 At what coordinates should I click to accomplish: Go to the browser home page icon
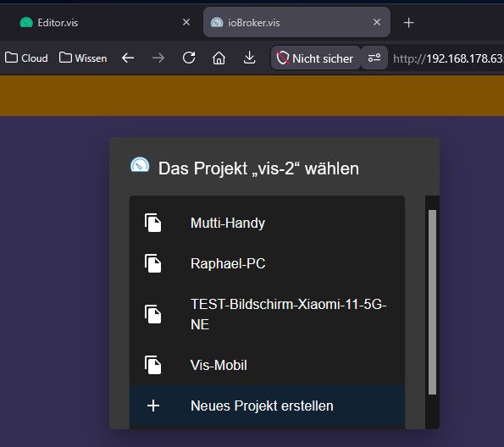(219, 58)
